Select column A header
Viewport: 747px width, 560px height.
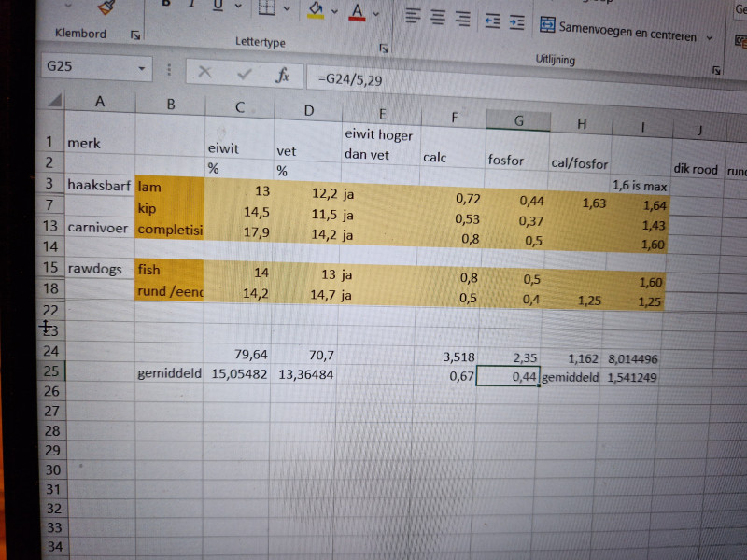coord(100,102)
